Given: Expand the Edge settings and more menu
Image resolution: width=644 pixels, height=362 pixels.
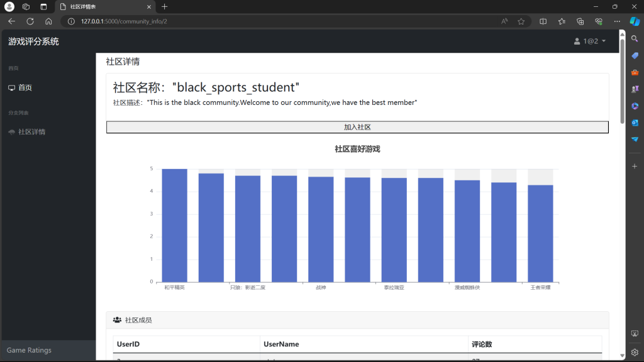Looking at the screenshot, I should tap(617, 21).
